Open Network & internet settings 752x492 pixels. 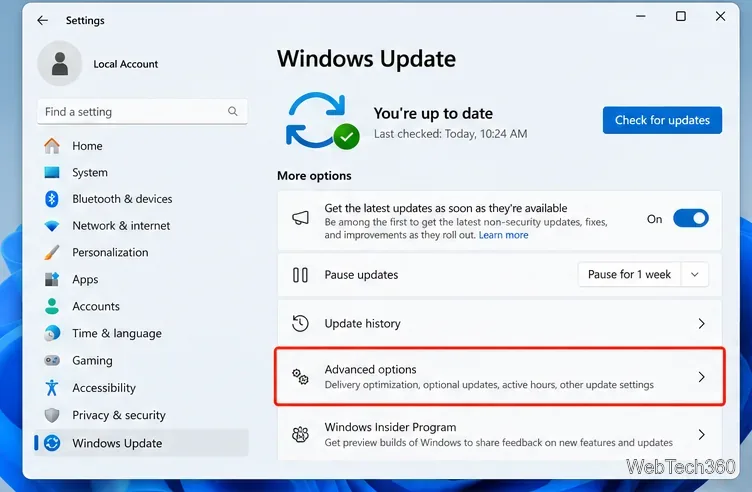(x=142, y=225)
